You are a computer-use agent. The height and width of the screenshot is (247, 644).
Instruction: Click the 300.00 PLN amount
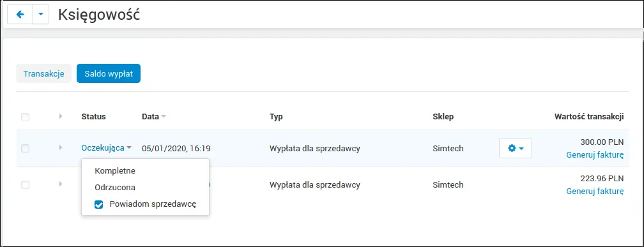pyautogui.click(x=602, y=142)
